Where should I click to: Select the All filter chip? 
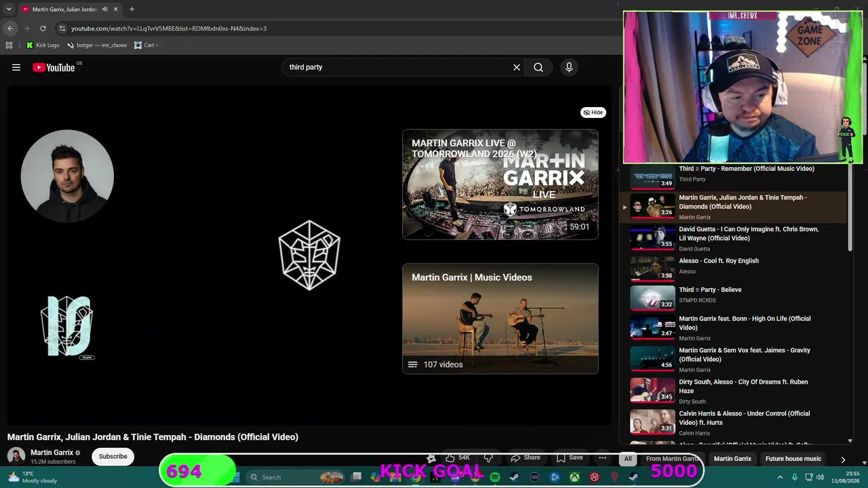628,459
